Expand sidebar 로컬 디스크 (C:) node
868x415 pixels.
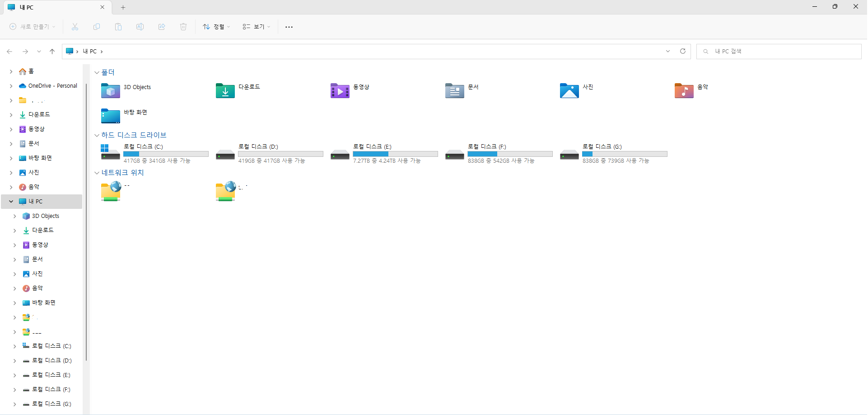tap(14, 346)
